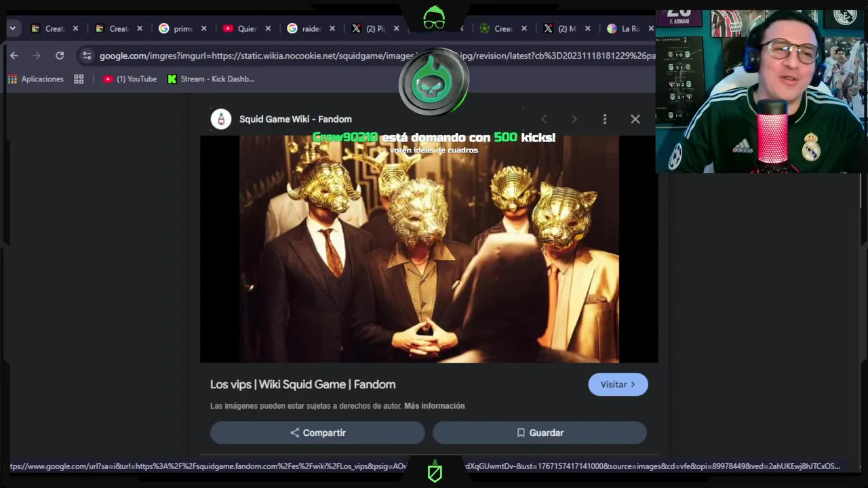Show the previous image with the left arrow

[x=543, y=119]
